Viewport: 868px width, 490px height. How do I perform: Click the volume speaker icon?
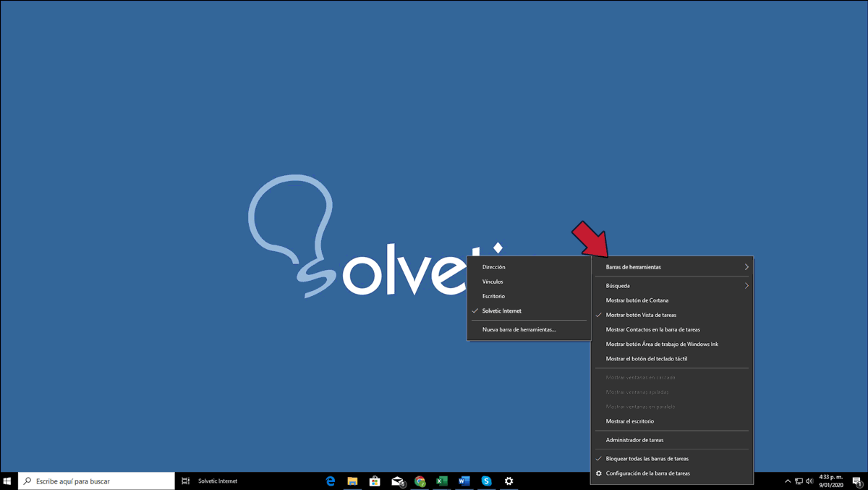(809, 481)
